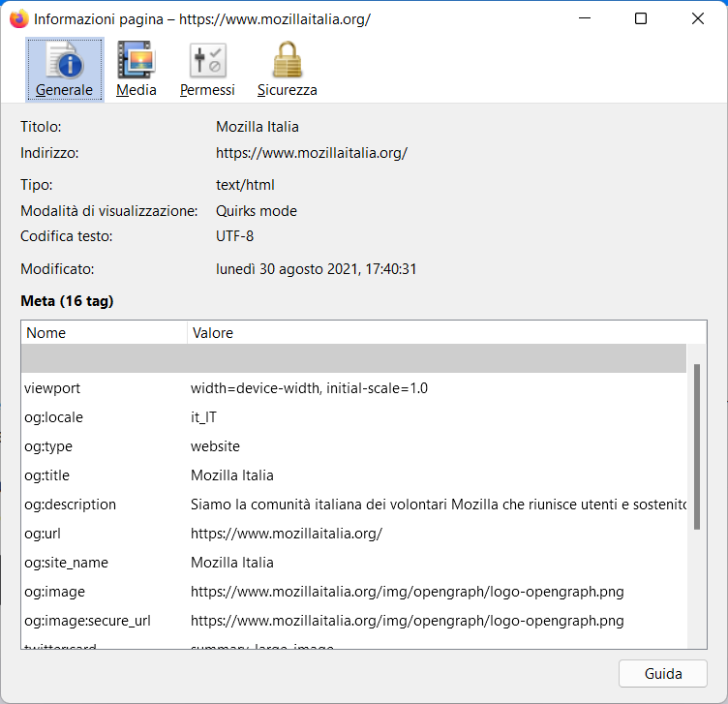Select the og:url meta row

[x=353, y=534]
